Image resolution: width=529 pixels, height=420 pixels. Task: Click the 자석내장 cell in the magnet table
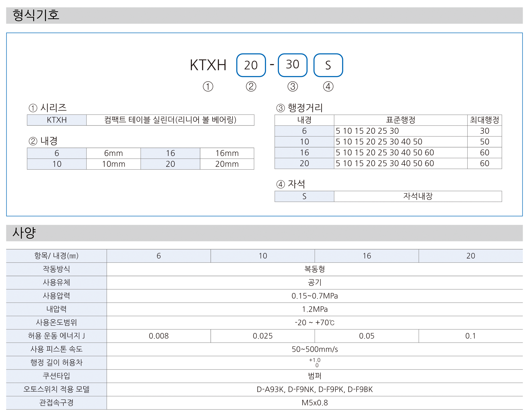tap(418, 196)
